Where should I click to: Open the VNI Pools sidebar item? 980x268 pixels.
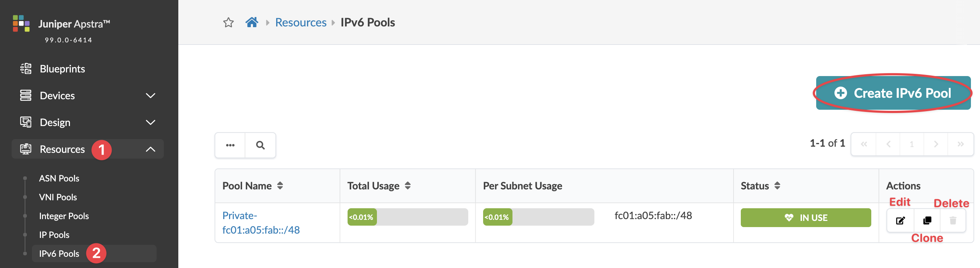pyautogui.click(x=58, y=197)
